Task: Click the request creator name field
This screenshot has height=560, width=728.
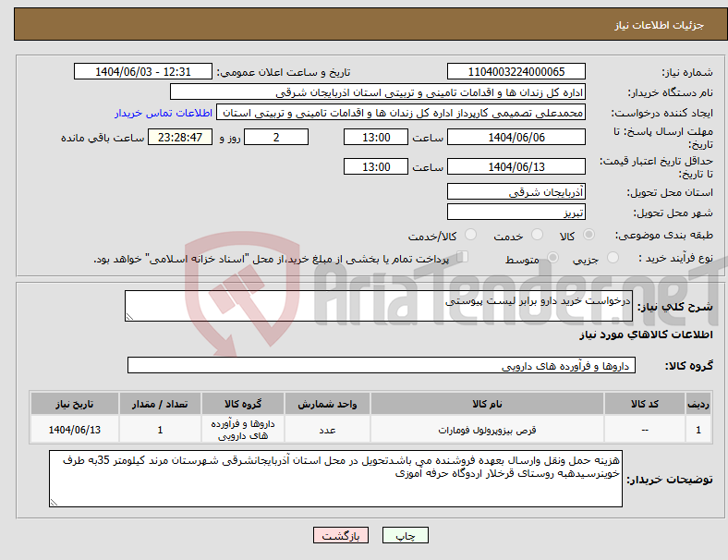Action: (401, 113)
